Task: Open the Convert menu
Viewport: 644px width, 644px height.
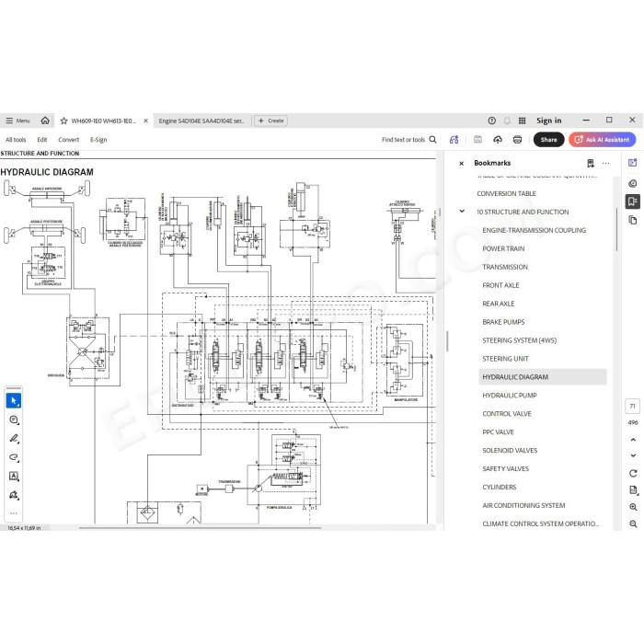Action: coord(69,140)
